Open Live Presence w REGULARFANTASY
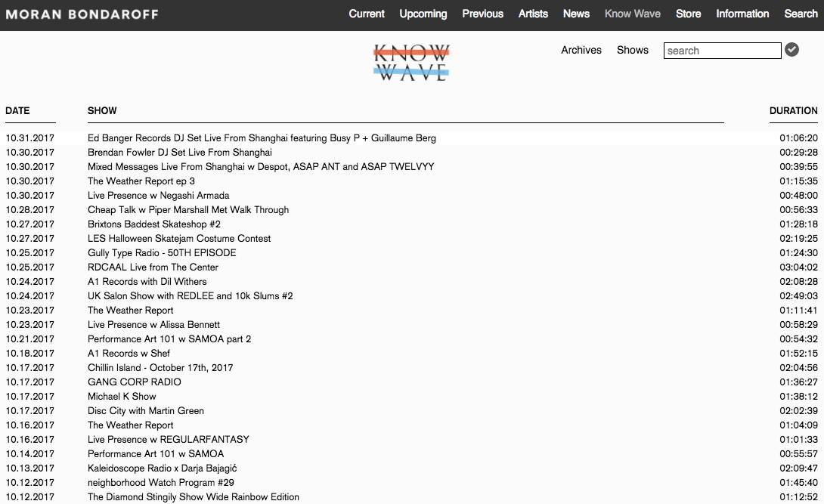 point(168,440)
